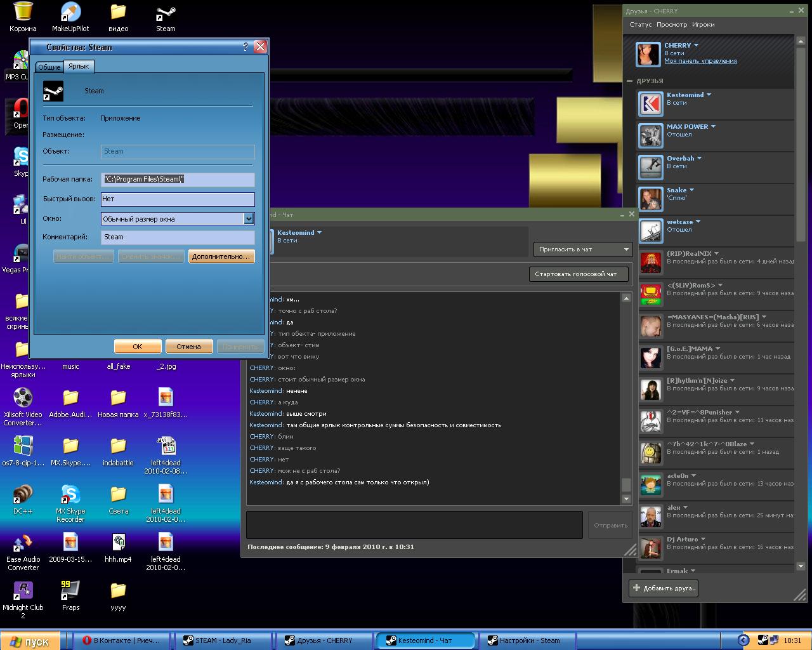812x650 pixels.
Task: Click the chat message input box
Action: pos(415,525)
